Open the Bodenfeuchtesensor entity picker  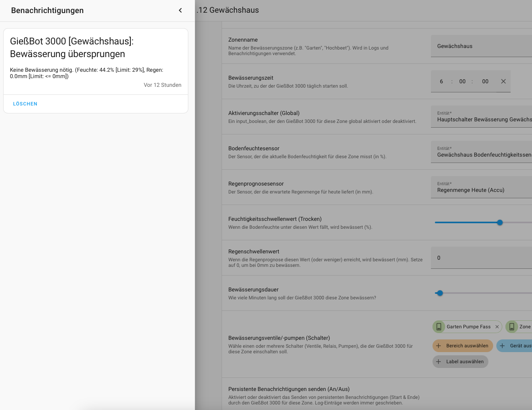point(481,152)
